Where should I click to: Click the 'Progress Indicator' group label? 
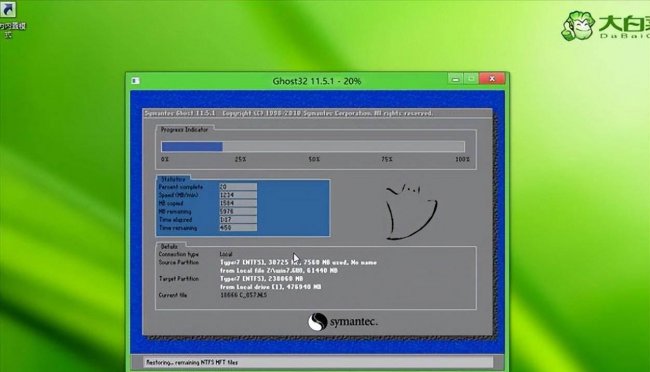coord(184,129)
